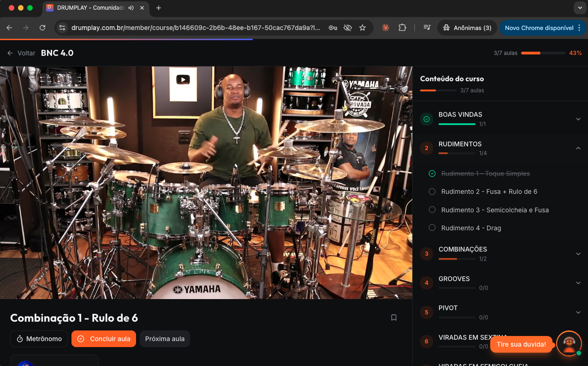Image resolution: width=588 pixels, height=366 pixels.
Task: Go back in browser history
Action: [9, 28]
